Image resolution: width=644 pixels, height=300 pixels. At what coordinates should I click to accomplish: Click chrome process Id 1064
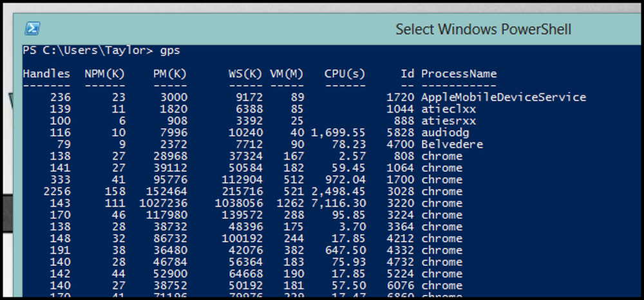coord(401,168)
